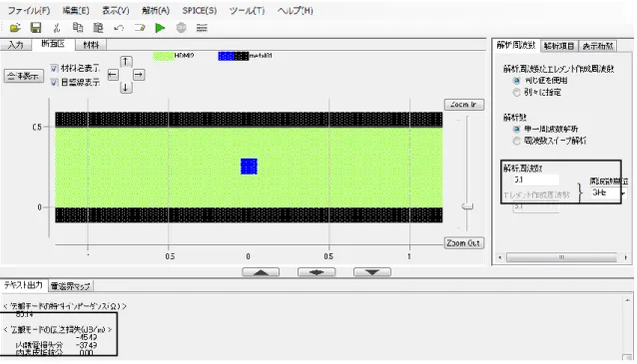
Task: Click the double-arrow panel split button
Action: point(317,272)
